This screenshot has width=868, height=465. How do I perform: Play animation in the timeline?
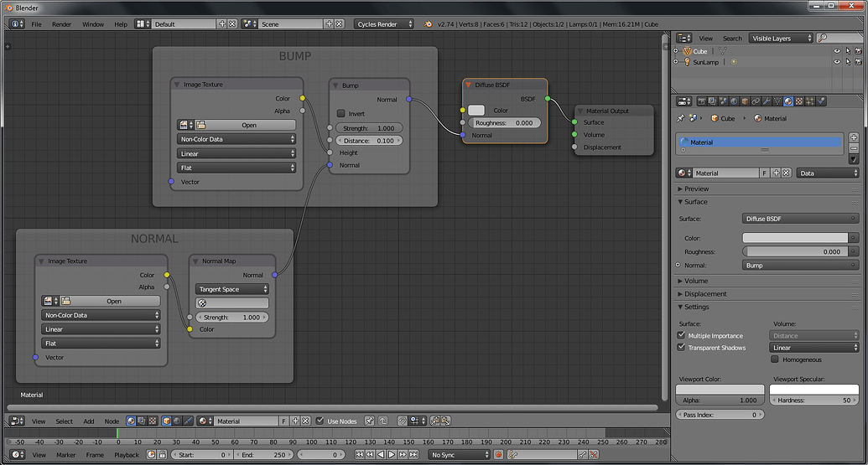tap(392, 454)
